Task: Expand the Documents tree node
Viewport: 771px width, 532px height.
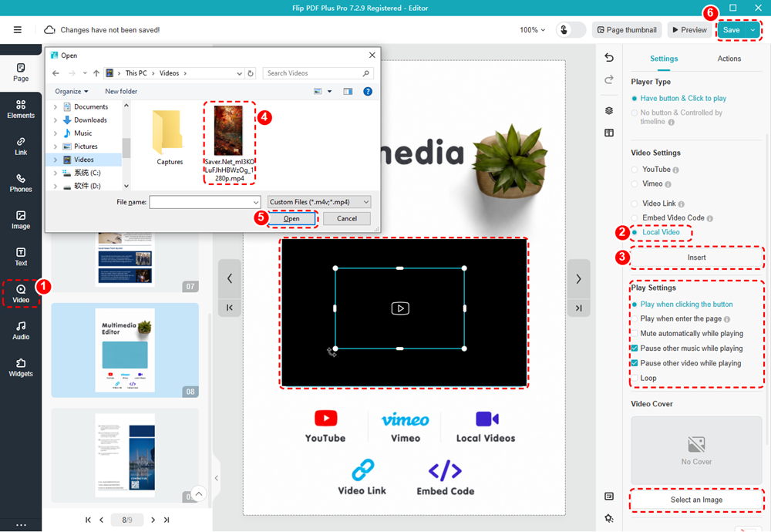Action: pyautogui.click(x=55, y=106)
